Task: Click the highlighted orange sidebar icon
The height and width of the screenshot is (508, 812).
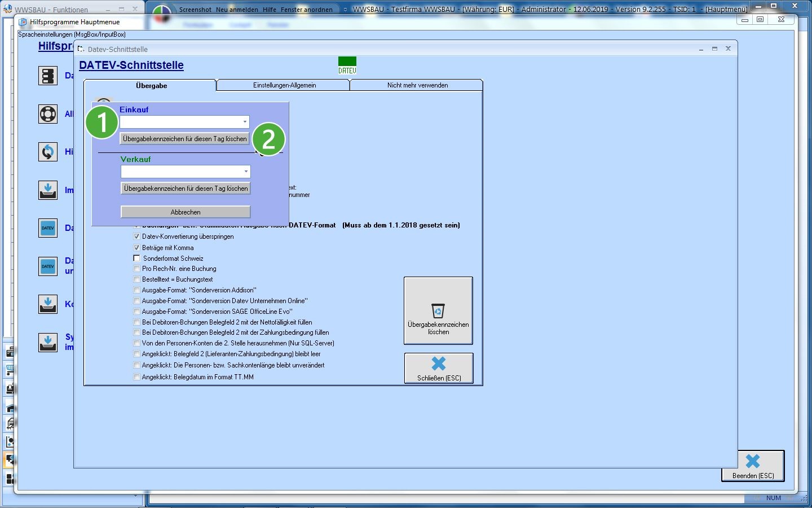Action: click(10, 460)
